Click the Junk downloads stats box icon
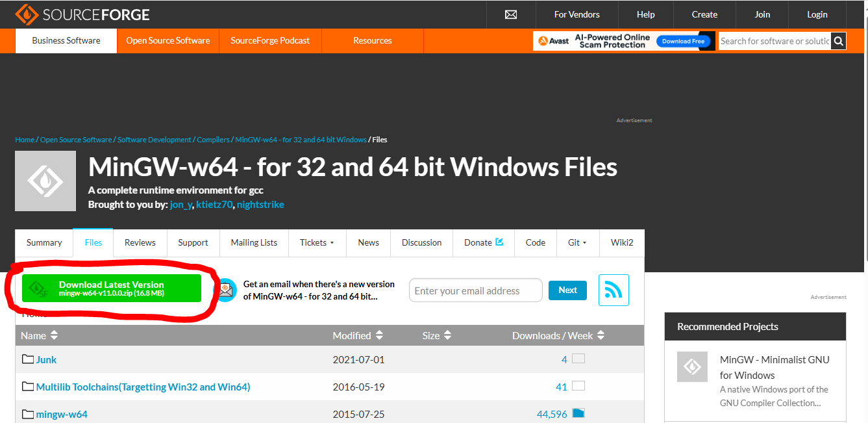 (578, 359)
